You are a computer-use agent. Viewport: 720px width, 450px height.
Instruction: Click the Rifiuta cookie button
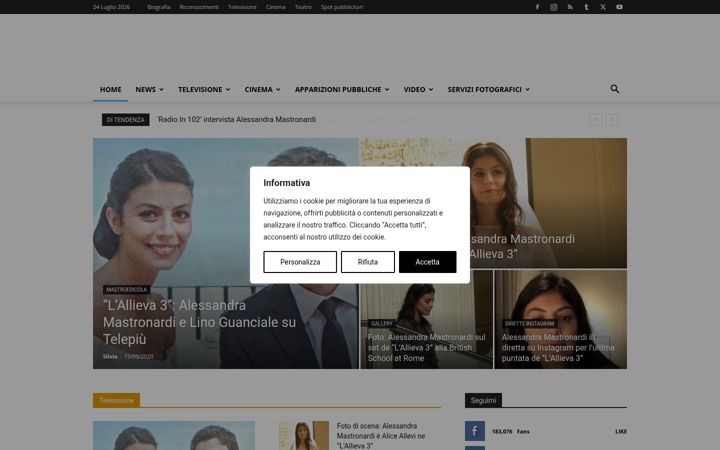tap(368, 262)
